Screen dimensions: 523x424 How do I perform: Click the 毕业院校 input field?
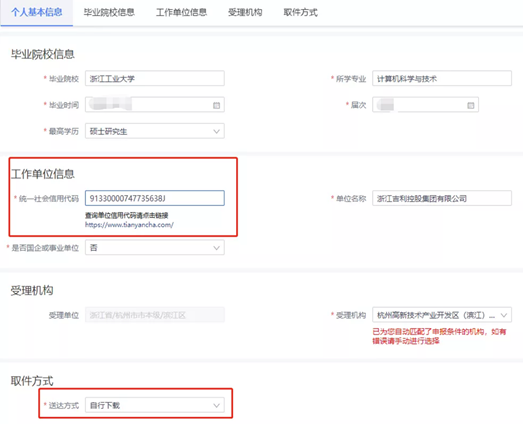(155, 79)
